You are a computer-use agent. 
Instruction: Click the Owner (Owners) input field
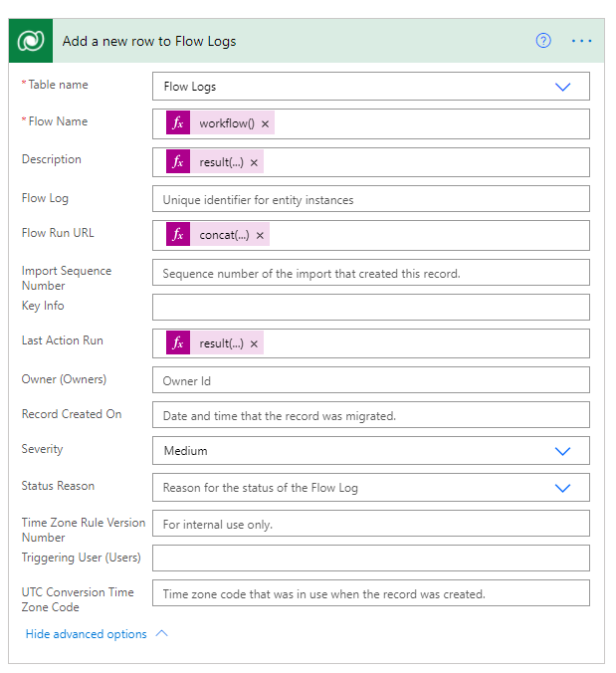pyautogui.click(x=370, y=380)
